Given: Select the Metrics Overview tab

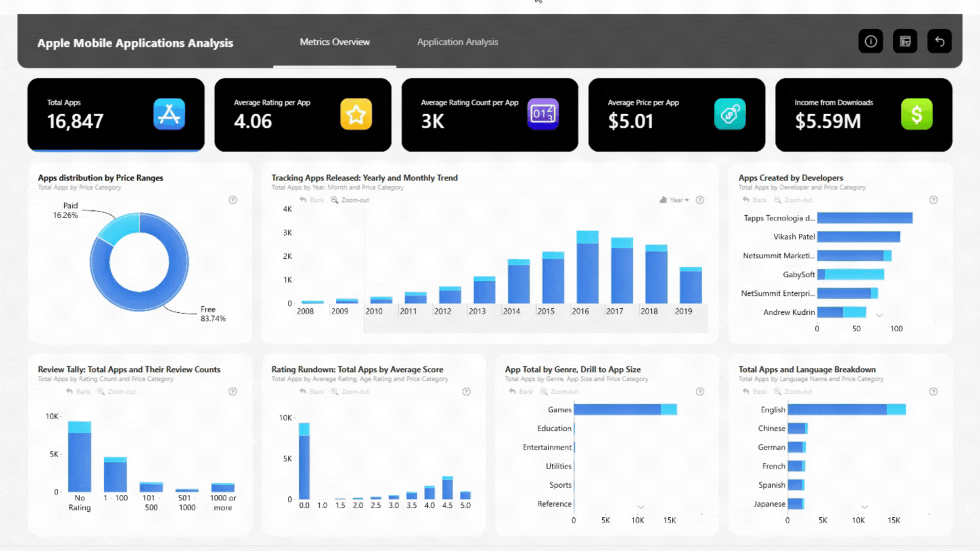Looking at the screenshot, I should [334, 42].
